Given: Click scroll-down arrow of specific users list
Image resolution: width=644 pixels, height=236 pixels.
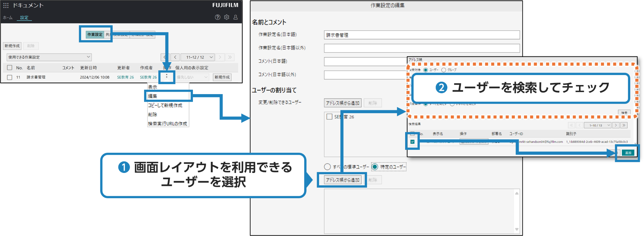Looking at the screenshot, I should tap(517, 229).
